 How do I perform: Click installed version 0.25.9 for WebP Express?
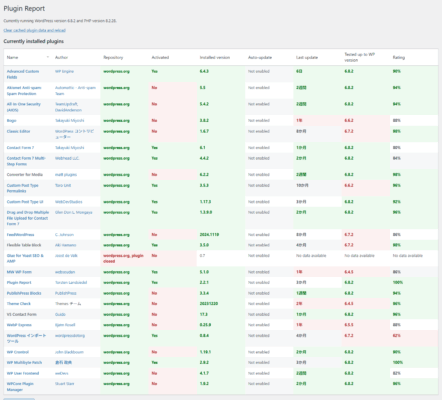[205, 325]
